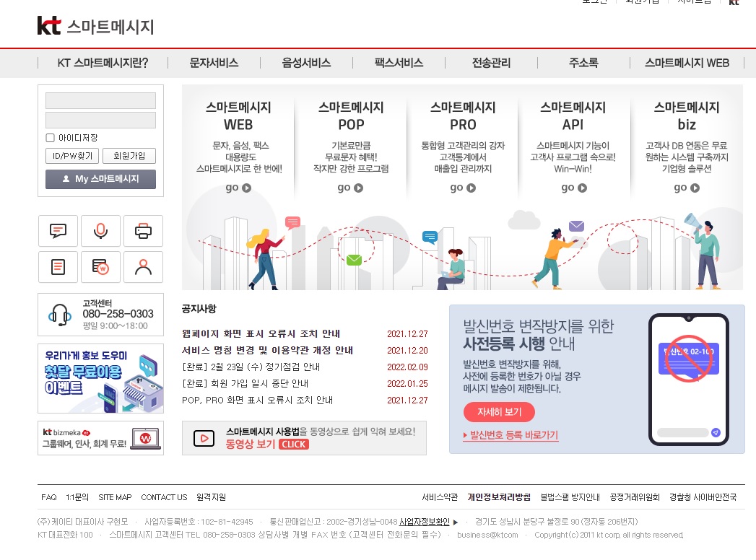Click arrow icon next to 사업자정보확인
The image size is (756, 560).
tap(456, 522)
